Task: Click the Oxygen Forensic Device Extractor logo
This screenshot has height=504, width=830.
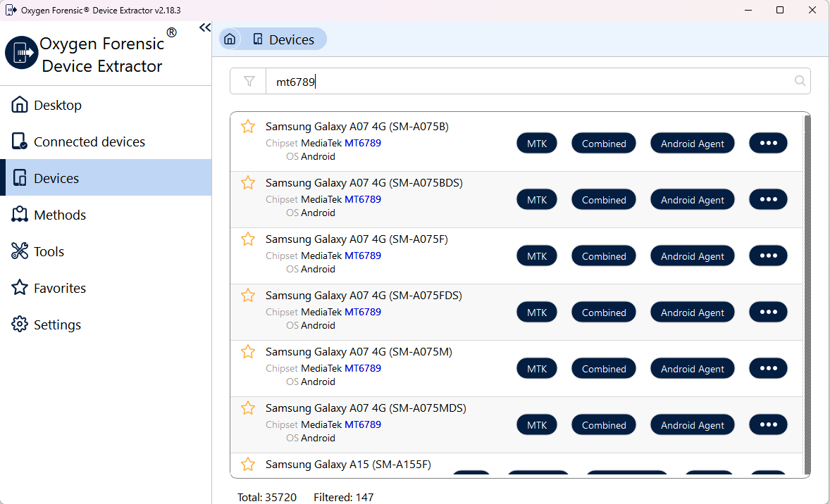Action: [21, 53]
